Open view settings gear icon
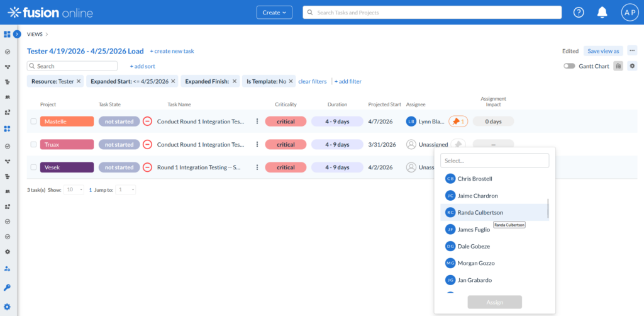The width and height of the screenshot is (644, 316). 632,66
